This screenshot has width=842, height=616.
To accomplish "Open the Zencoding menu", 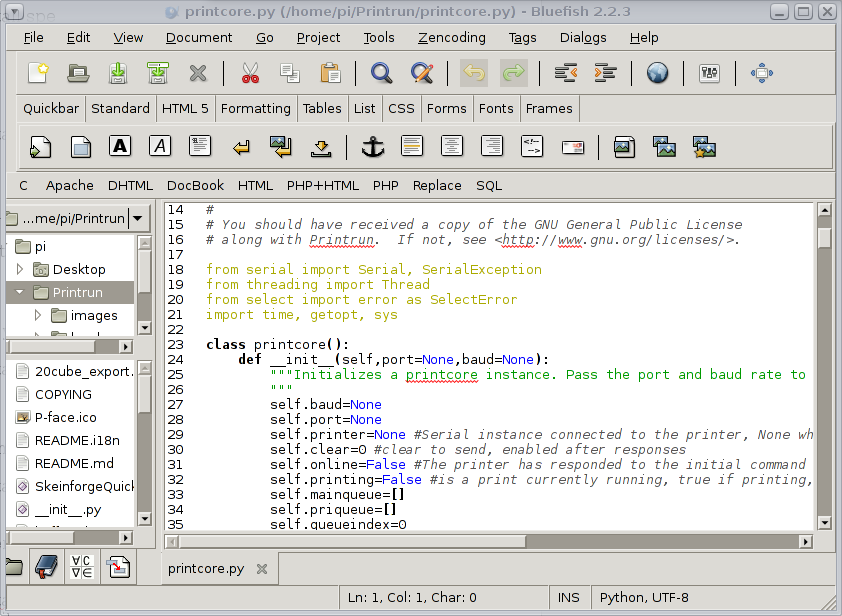I will pos(452,38).
